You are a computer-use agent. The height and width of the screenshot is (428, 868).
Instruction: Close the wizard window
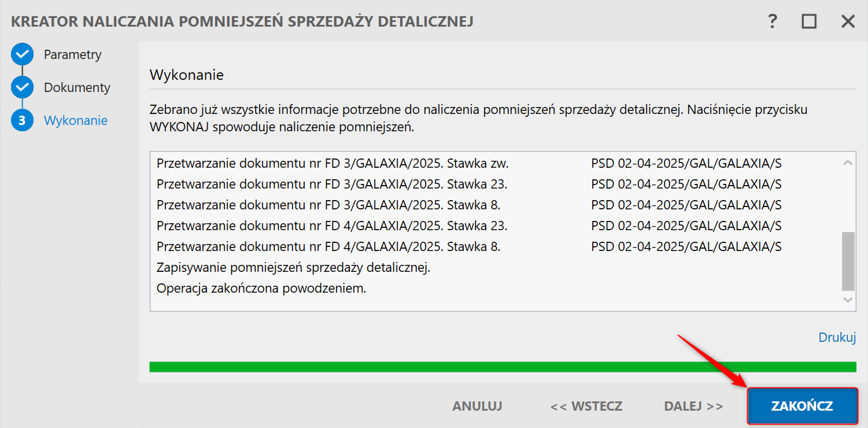click(848, 22)
